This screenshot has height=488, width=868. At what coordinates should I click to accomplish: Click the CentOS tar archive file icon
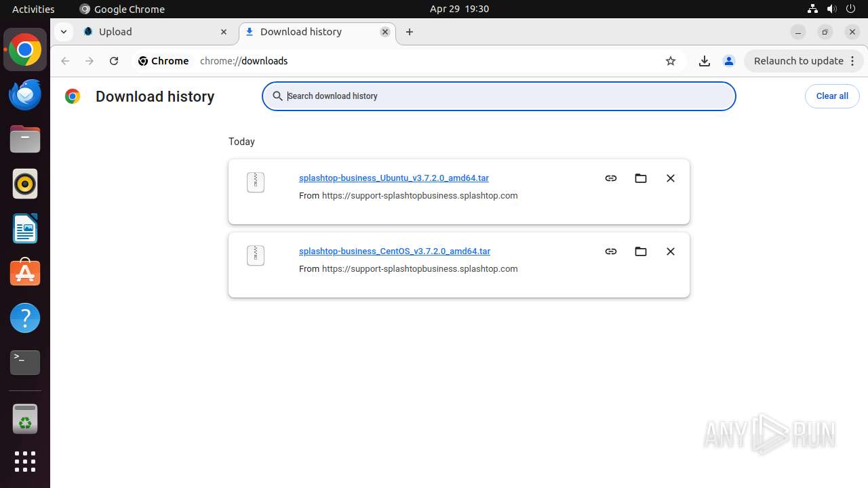(256, 256)
